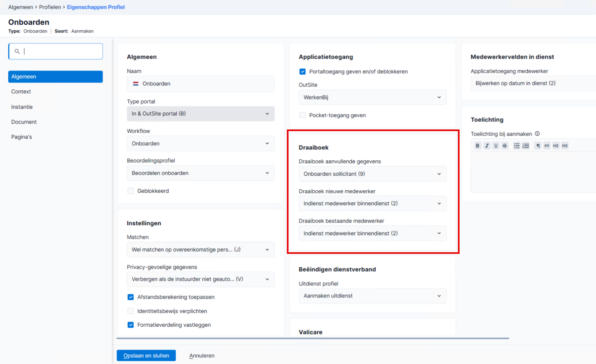Click Eigenschappen Profiel breadcrumb
The image size is (596, 364).
pos(96,7)
